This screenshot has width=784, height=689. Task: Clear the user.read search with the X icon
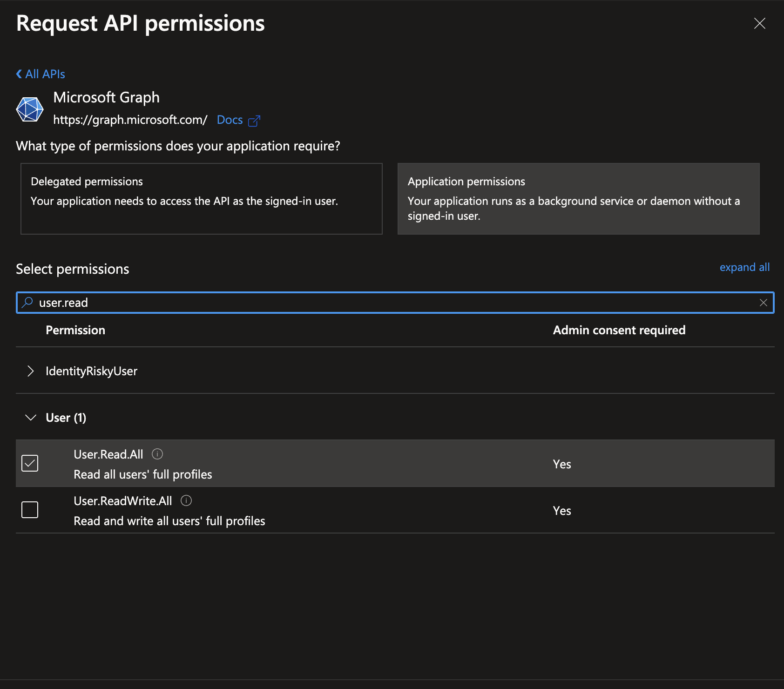tap(764, 302)
